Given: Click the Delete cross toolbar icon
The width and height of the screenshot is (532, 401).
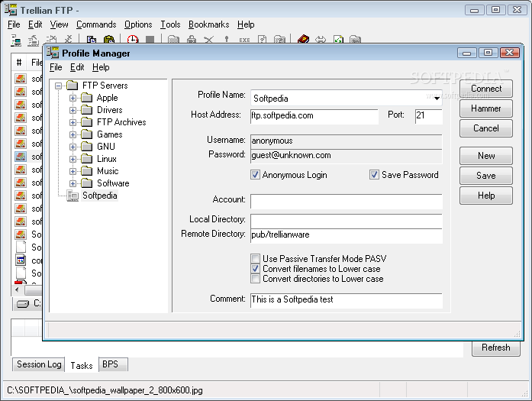Looking at the screenshot, I should [x=208, y=40].
